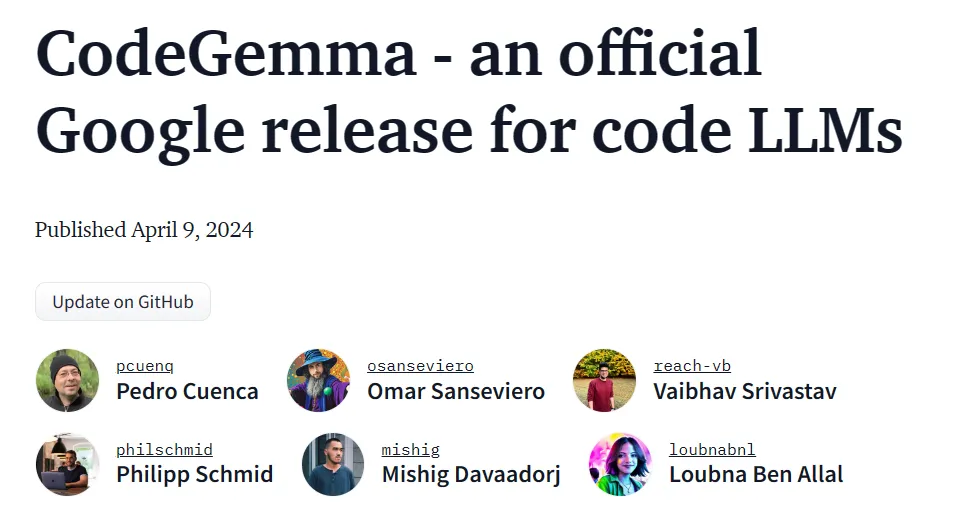The height and width of the screenshot is (513, 957).
Task: Open the osanseviero username link
Action: tap(420, 366)
